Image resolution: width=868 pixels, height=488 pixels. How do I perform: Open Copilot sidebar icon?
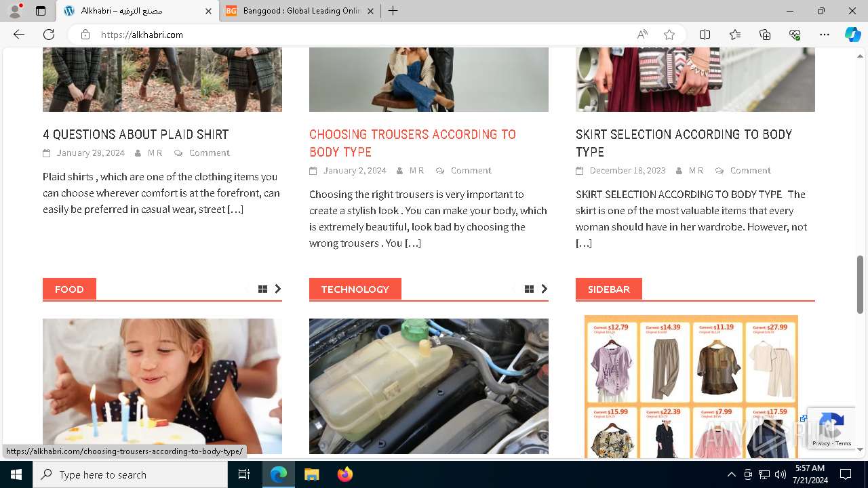tap(852, 35)
